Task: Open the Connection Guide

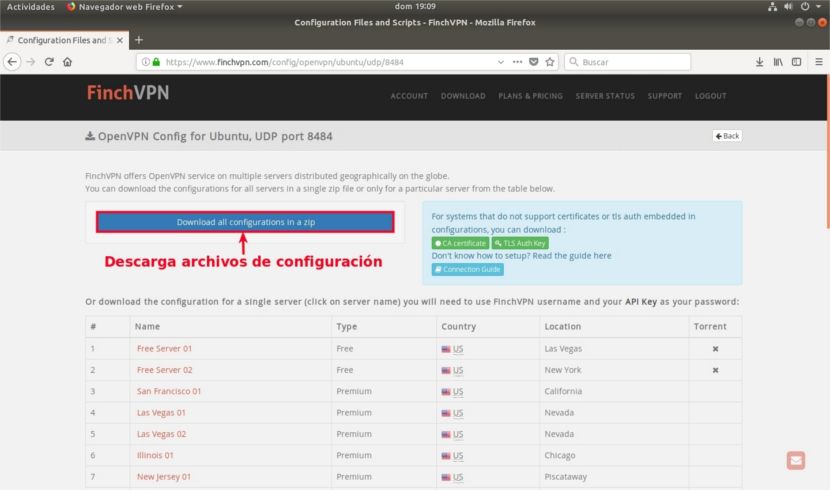Action: (x=467, y=269)
